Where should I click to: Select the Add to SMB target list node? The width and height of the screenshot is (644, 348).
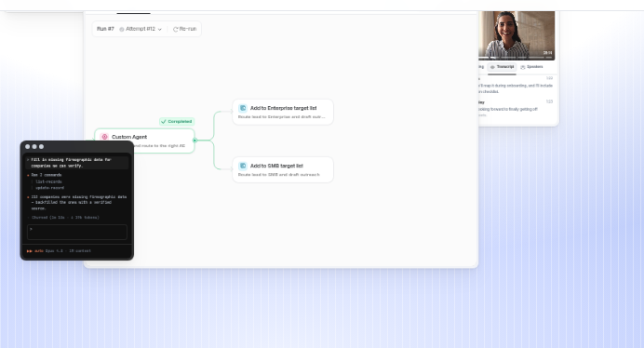[283, 169]
